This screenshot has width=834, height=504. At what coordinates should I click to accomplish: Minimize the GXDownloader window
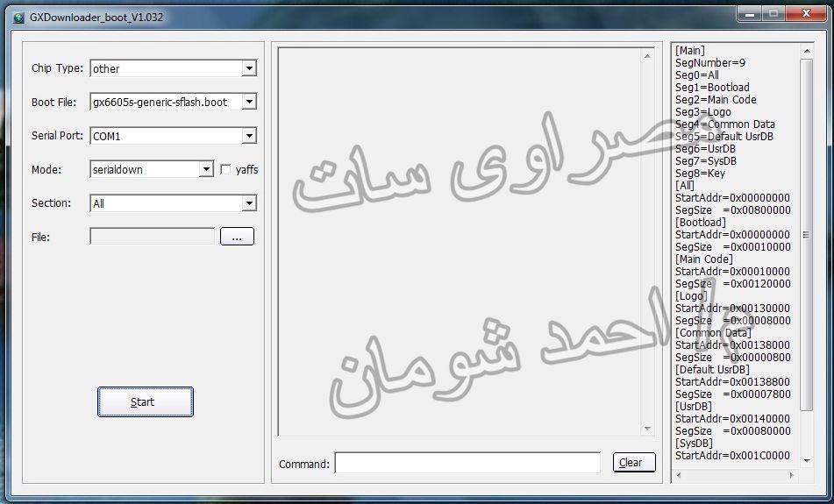750,14
